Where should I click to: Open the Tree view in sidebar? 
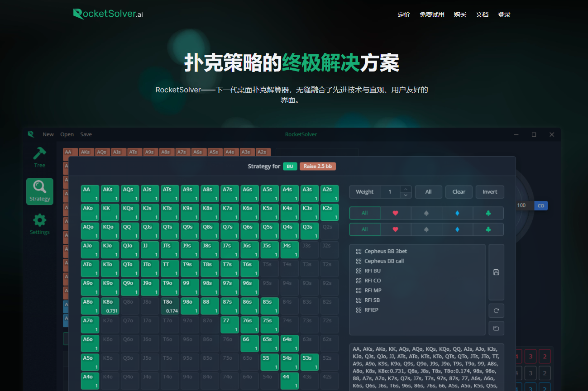coord(40,157)
